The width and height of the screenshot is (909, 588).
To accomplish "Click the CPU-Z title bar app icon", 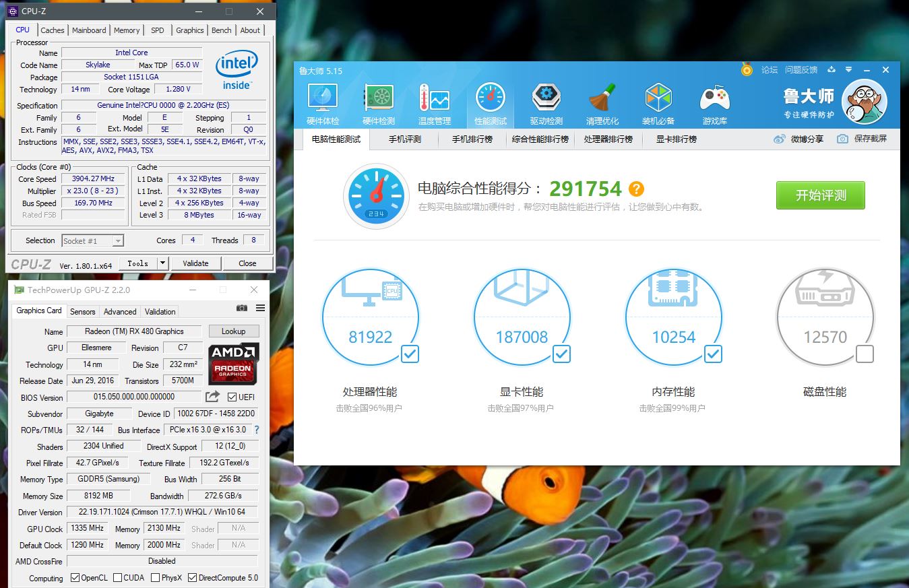I will pos(13,11).
